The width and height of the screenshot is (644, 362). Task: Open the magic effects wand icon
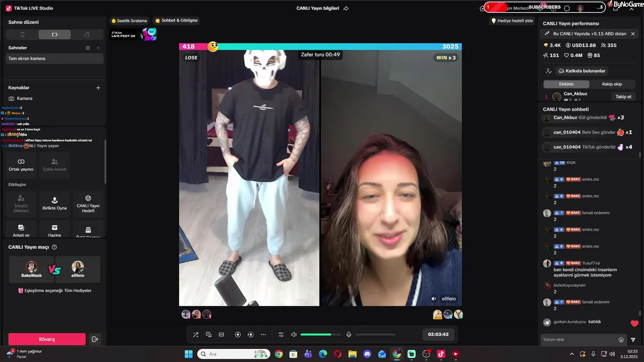[195, 335]
